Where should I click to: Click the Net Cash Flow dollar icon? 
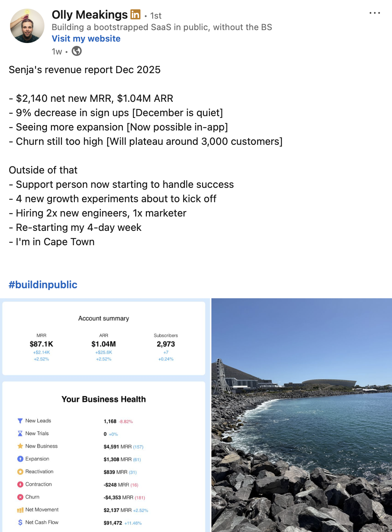(x=20, y=523)
